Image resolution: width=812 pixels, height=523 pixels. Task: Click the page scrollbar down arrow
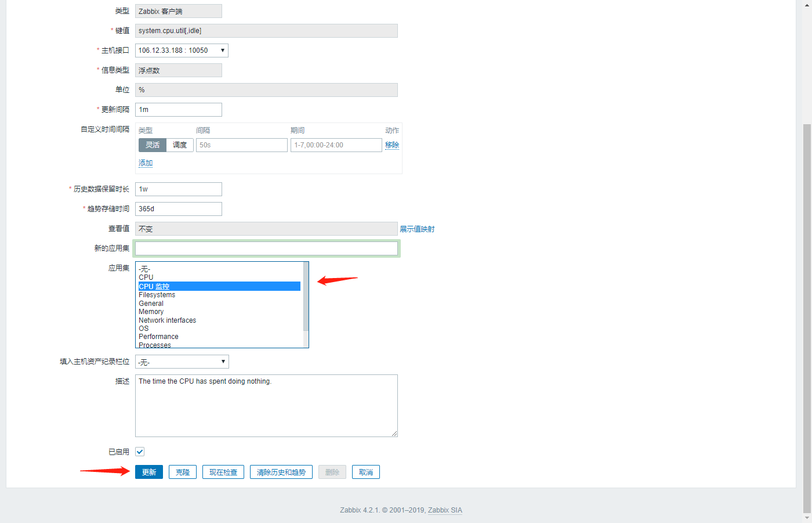[807, 518]
